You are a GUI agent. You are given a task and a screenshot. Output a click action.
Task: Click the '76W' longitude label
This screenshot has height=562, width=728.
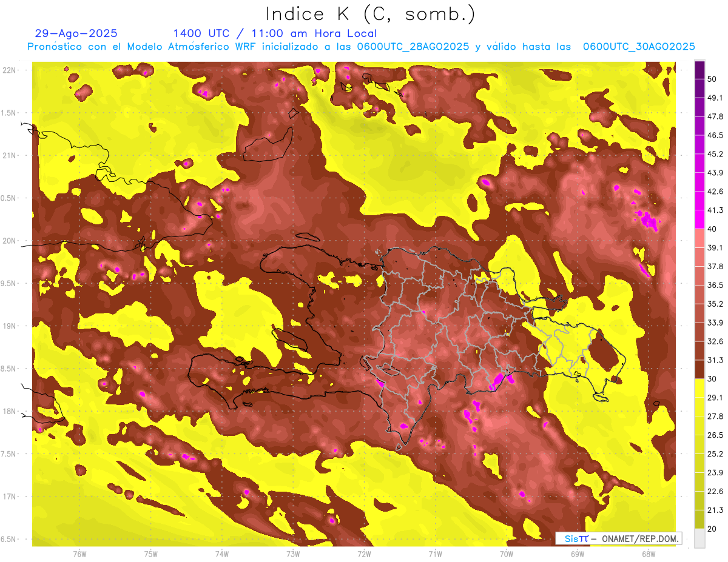pyautogui.click(x=79, y=554)
